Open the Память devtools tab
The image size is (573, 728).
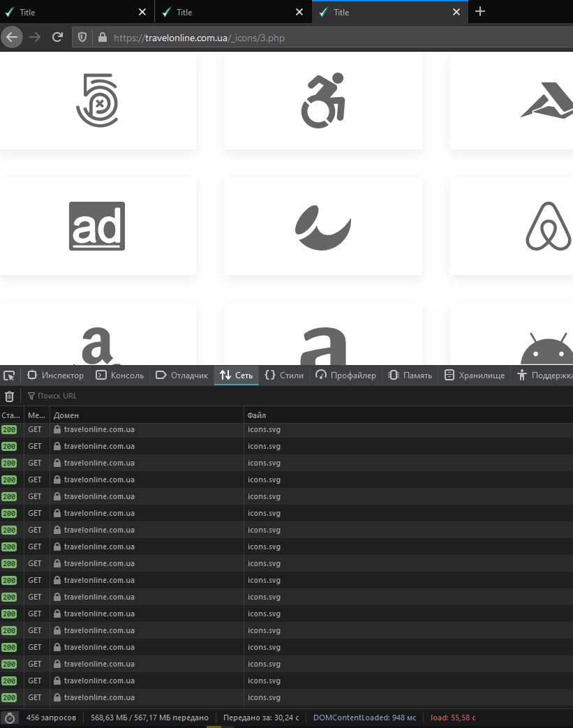(x=410, y=375)
